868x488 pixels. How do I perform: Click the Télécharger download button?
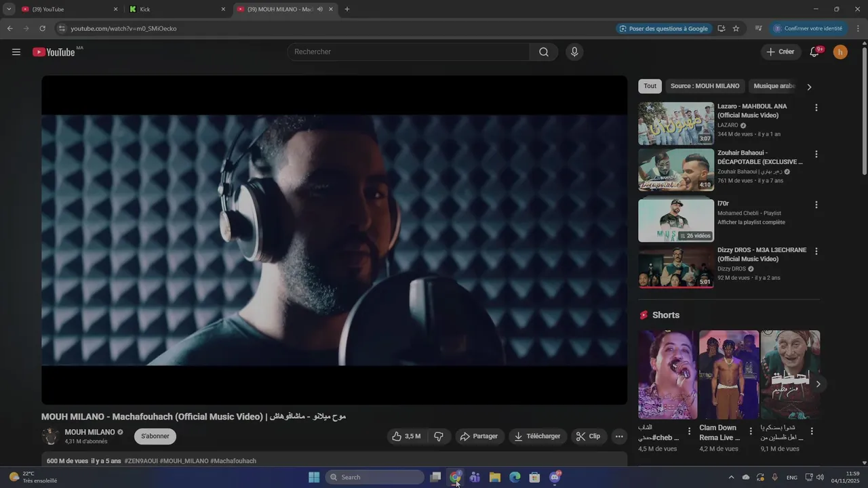[538, 436]
